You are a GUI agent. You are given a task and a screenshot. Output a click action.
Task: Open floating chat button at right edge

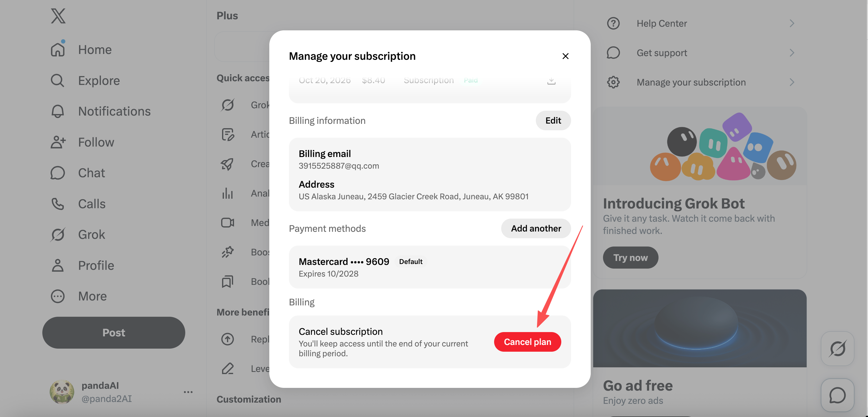pyautogui.click(x=838, y=396)
